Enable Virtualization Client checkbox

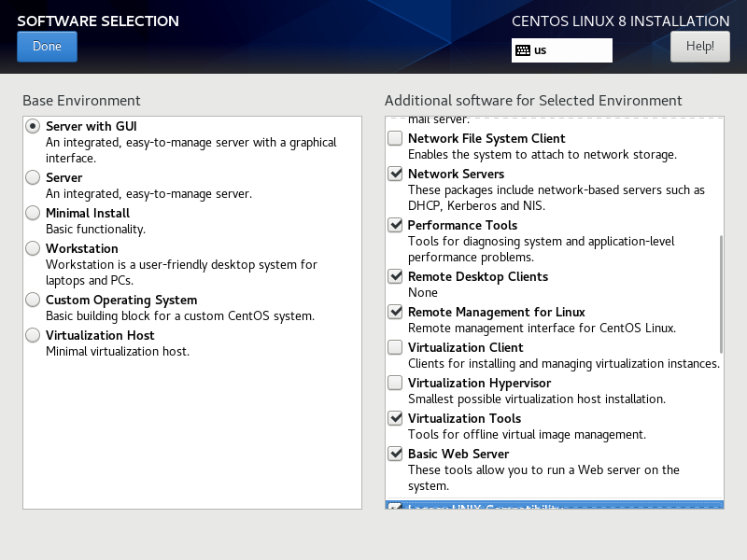(x=395, y=347)
